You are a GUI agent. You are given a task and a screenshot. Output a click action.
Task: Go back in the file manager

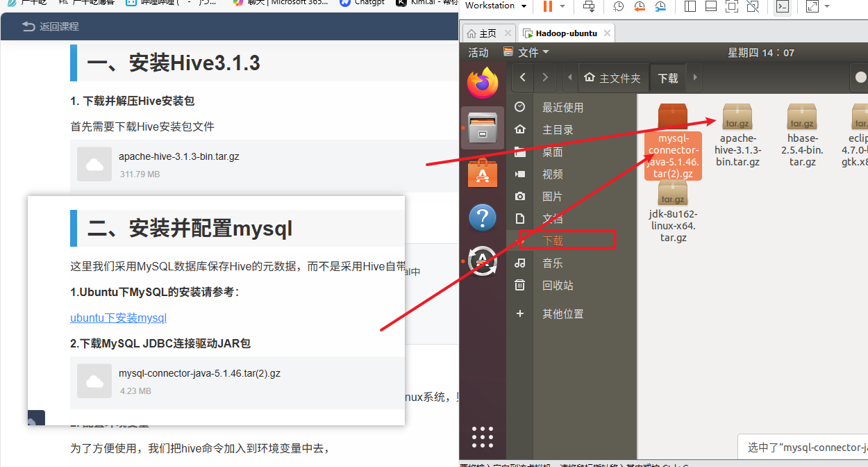(x=523, y=78)
